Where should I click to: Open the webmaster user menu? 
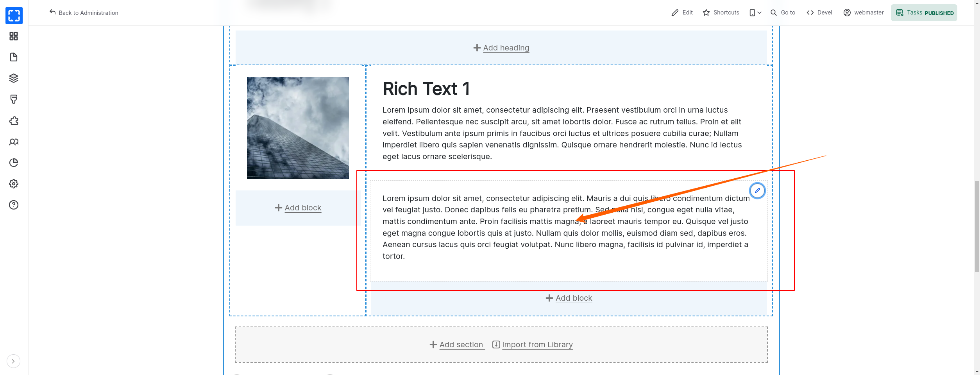863,13
